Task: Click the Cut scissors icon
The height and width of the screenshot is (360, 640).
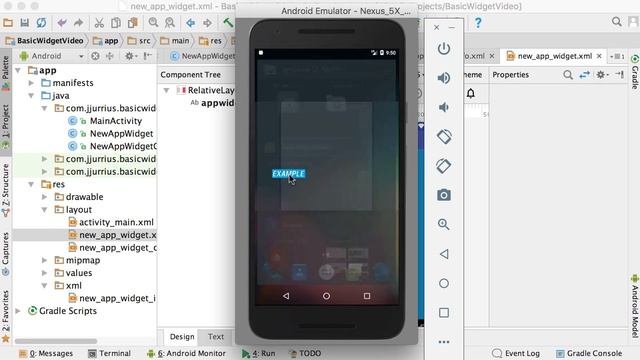Action: [x=99, y=23]
